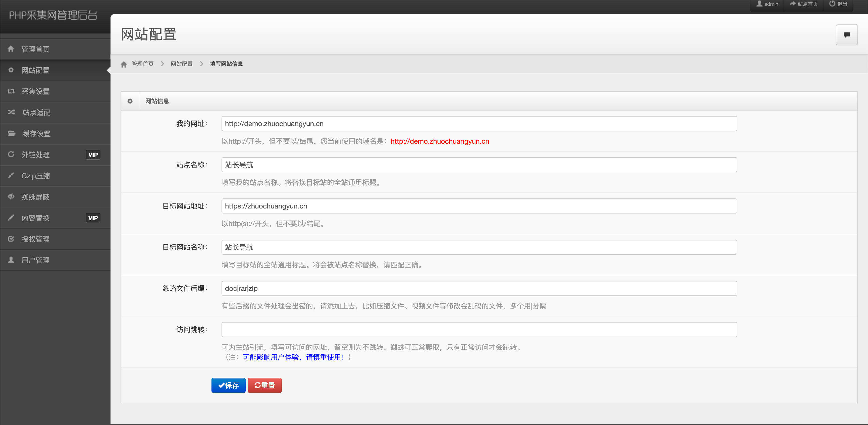Open the 缓存设置 sidebar item
This screenshot has height=425, width=868.
pyautogui.click(x=36, y=133)
